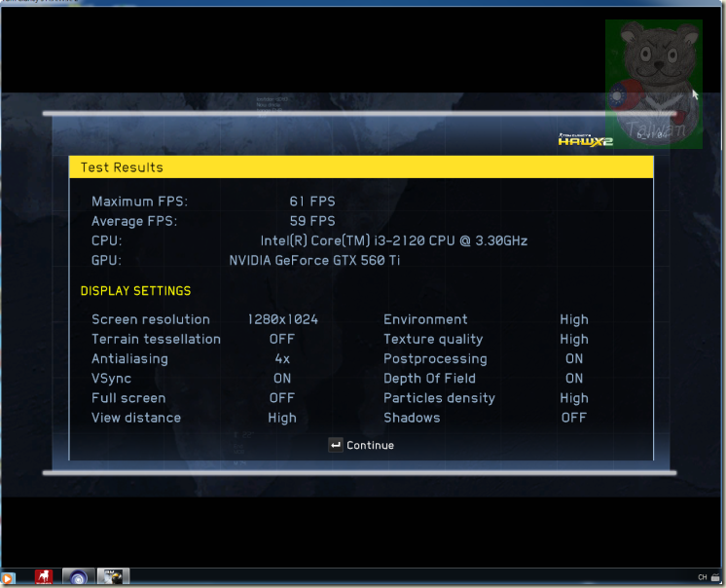Click the Antialiasing label

[x=129, y=359]
